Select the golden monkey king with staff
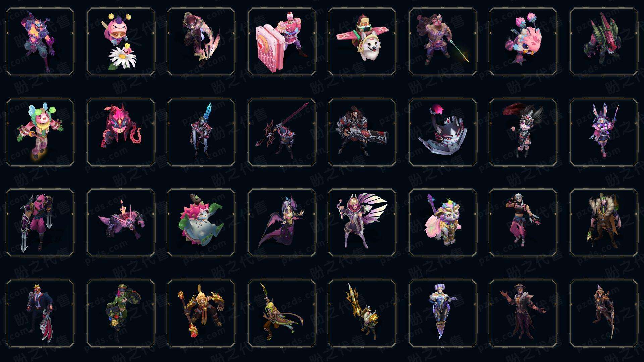644x362 pixels. tap(201, 313)
